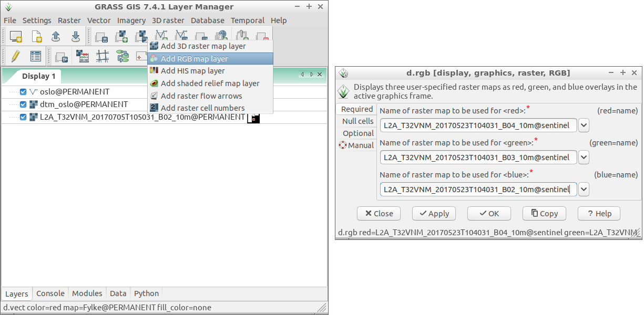
Task: Open Raster menu
Action: point(69,20)
